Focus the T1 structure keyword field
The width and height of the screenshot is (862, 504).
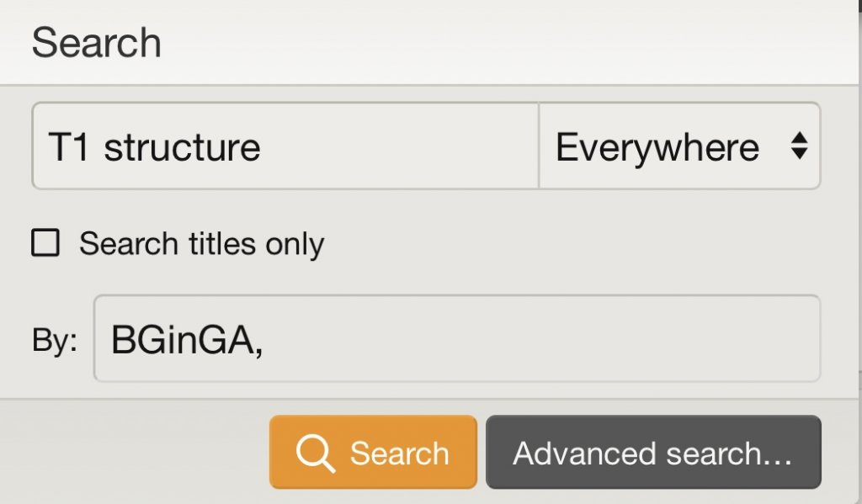pos(285,146)
